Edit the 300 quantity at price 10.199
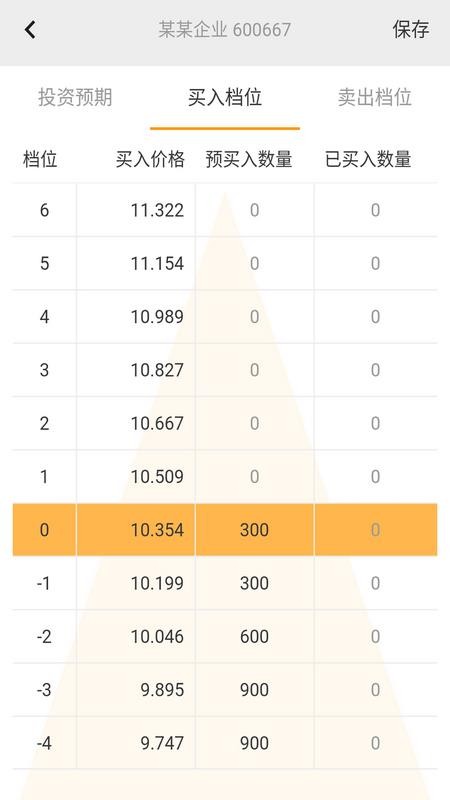450x800 pixels. tap(255, 583)
